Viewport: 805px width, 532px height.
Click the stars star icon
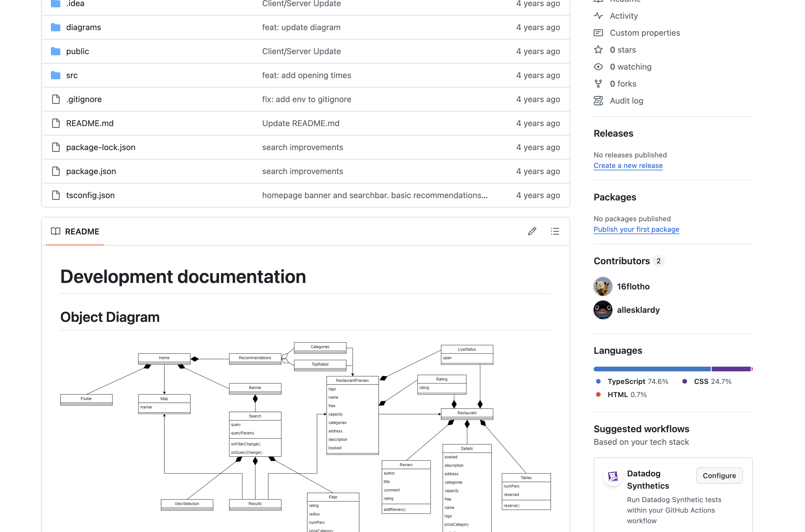pyautogui.click(x=598, y=50)
